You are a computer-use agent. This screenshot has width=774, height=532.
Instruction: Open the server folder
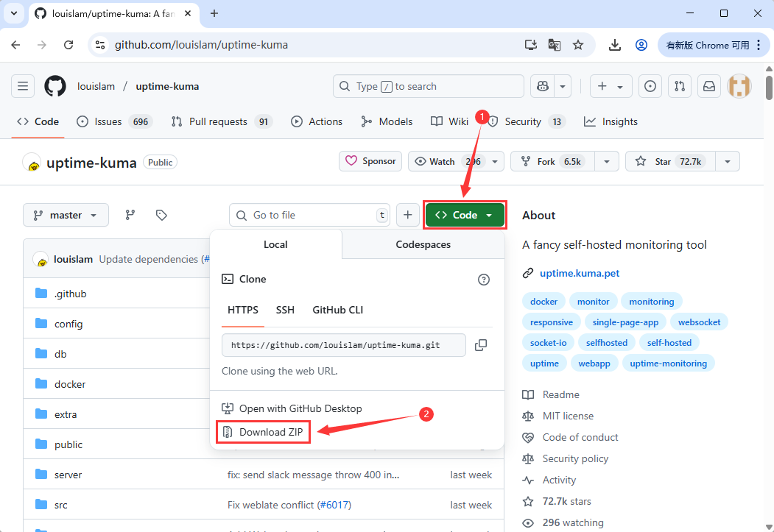click(68, 475)
